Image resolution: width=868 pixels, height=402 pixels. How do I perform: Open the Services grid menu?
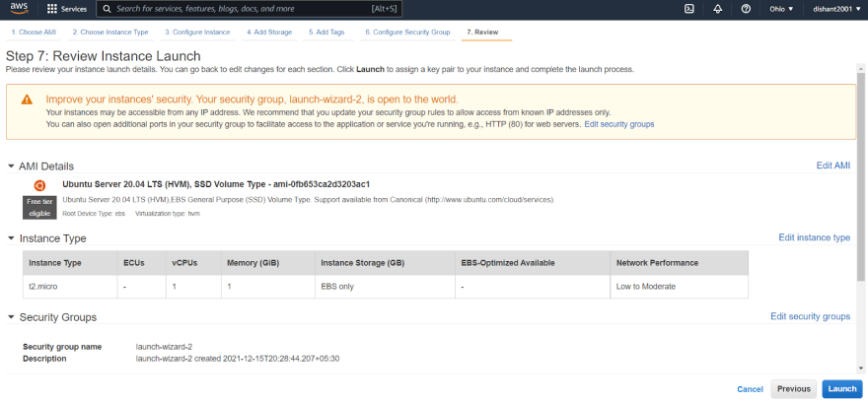(66, 9)
